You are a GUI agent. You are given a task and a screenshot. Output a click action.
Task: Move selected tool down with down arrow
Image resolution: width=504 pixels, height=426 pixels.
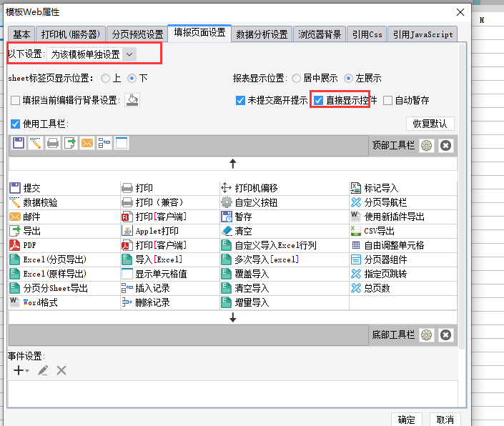[233, 317]
